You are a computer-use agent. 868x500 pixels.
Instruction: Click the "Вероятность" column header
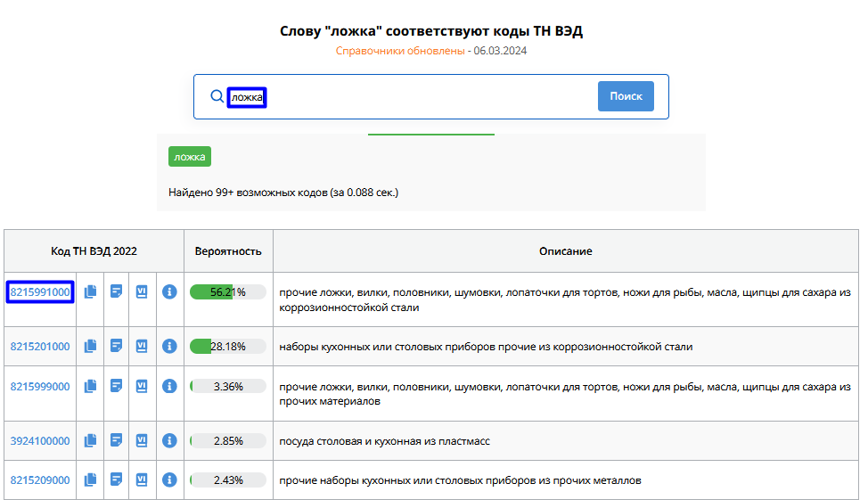pyautogui.click(x=228, y=251)
